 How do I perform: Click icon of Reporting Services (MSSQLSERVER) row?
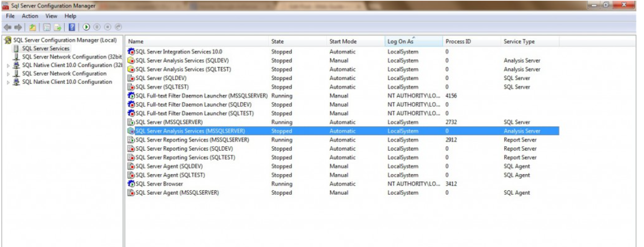pos(131,140)
